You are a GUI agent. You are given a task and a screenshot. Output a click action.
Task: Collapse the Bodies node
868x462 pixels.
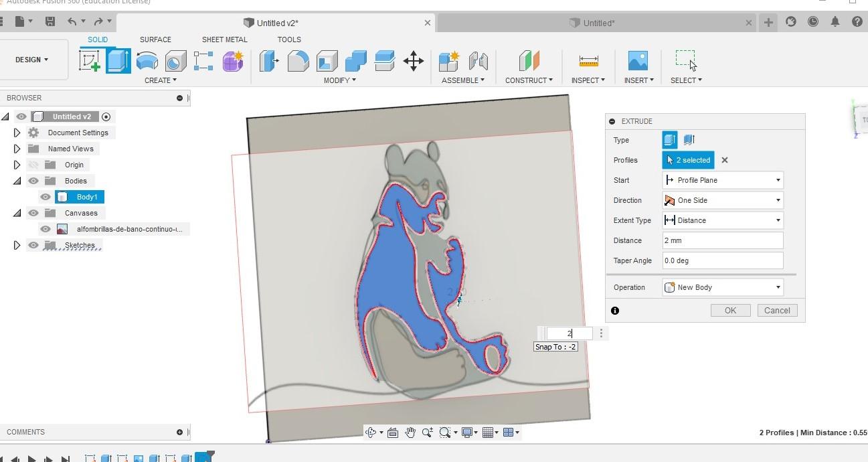click(17, 181)
